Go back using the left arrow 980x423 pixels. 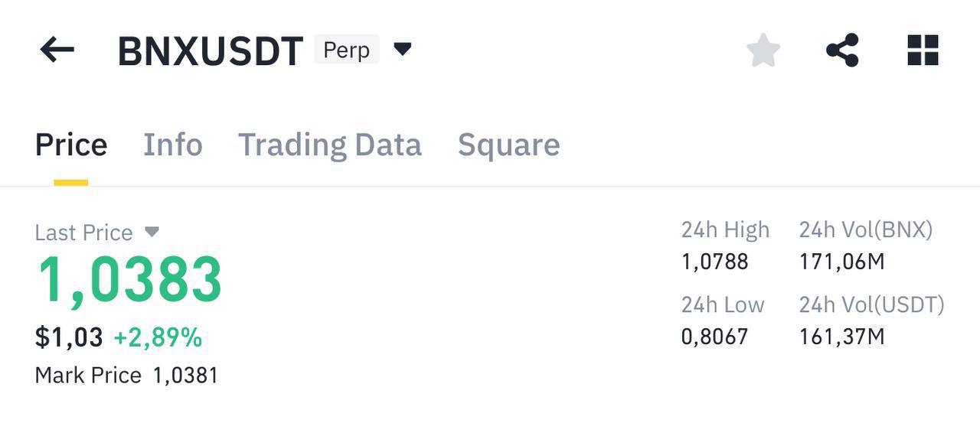[x=57, y=50]
